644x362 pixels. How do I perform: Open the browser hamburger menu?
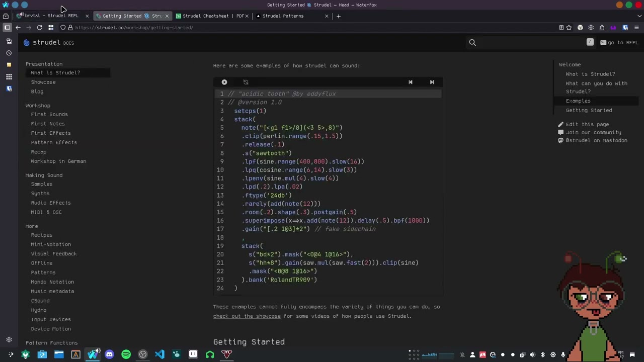coord(636,28)
